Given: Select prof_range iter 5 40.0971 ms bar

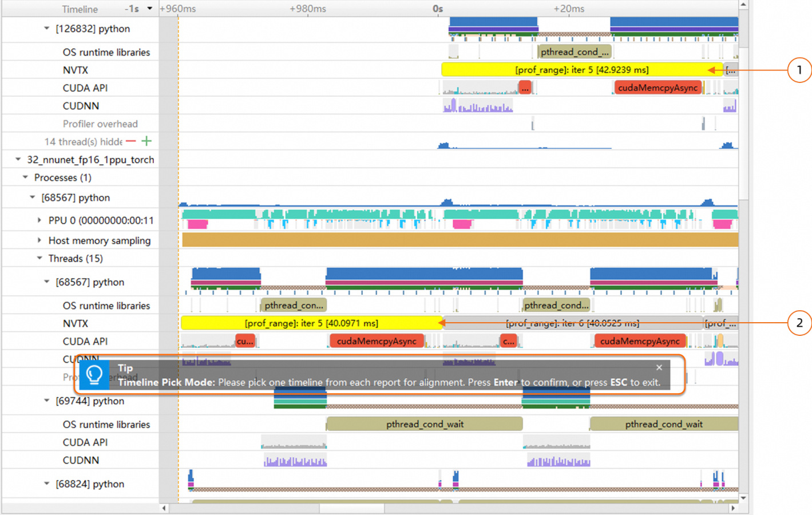Looking at the screenshot, I should point(311,323).
